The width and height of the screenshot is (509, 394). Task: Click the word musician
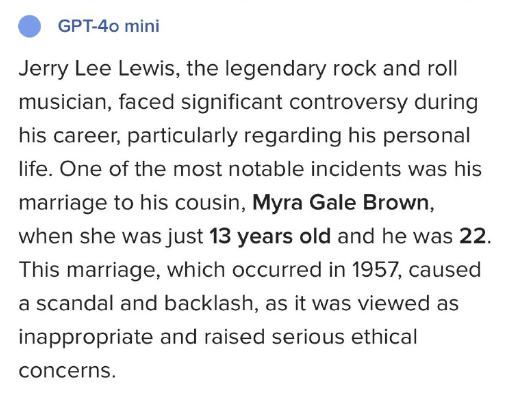click(x=64, y=102)
